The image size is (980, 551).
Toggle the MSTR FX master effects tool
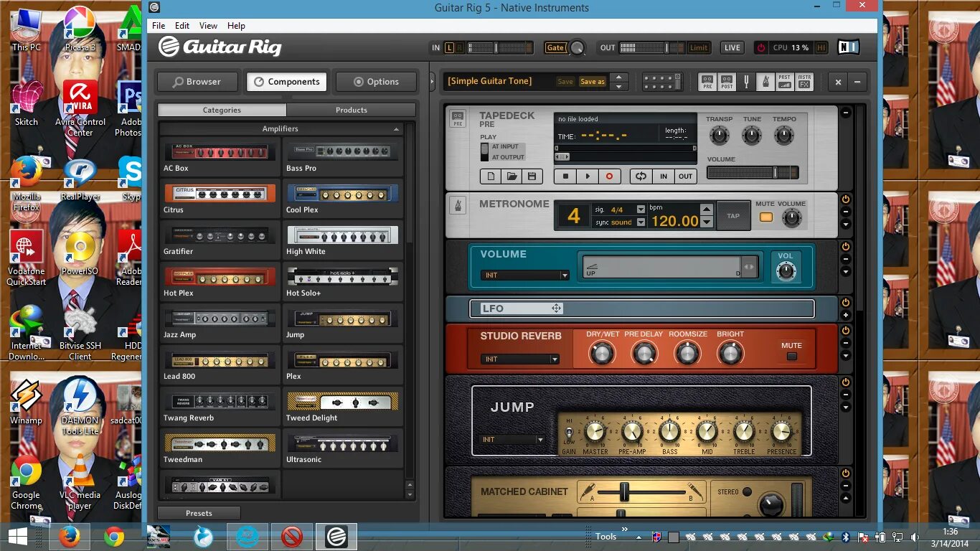[x=804, y=82]
